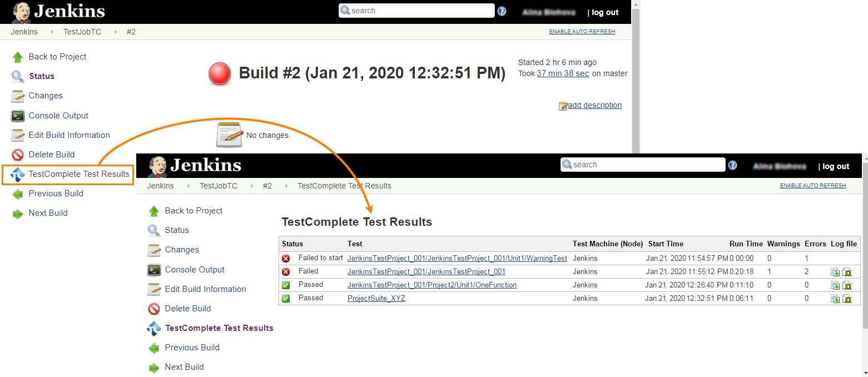Download the log for the Failed test

(835, 271)
